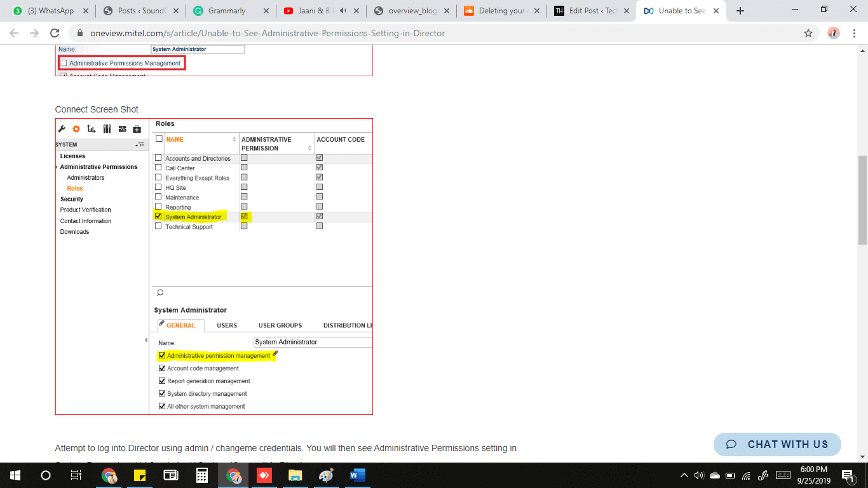This screenshot has width=868, height=488.
Task: Open Product Verification menu item
Action: (x=86, y=210)
